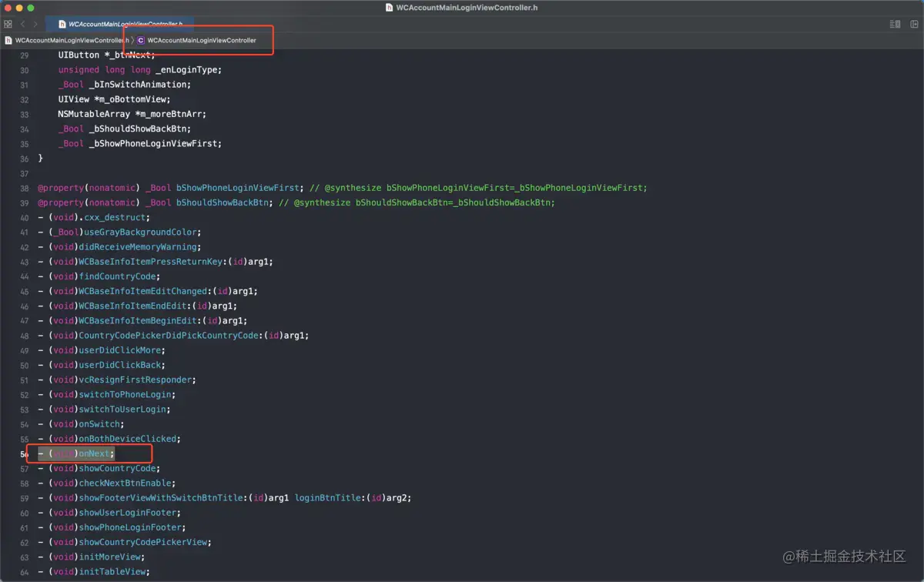924x582 pixels.
Task: Click the 'UIView *m_oBottomView;' line
Action: click(114, 99)
